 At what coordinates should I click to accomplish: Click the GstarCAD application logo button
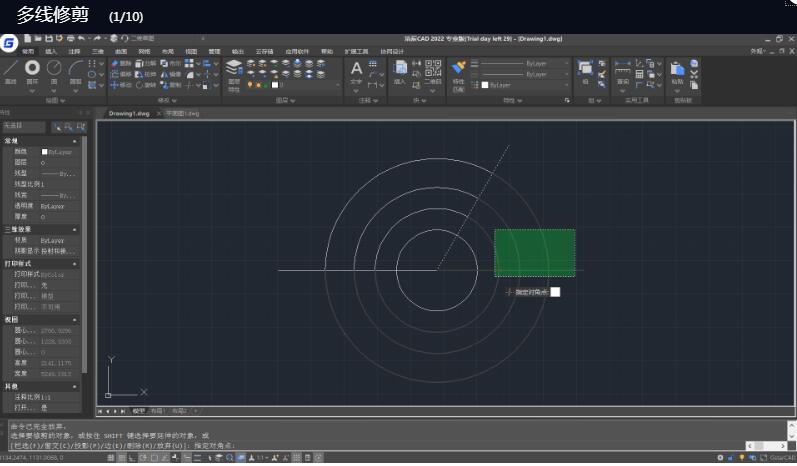9,43
